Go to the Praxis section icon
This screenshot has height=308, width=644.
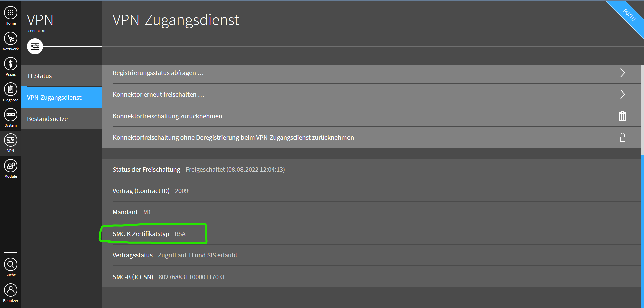point(11,64)
